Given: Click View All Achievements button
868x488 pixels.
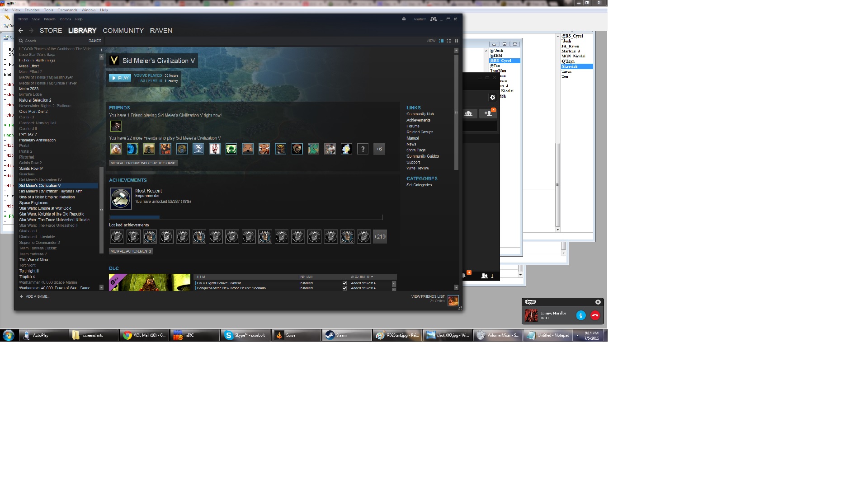Looking at the screenshot, I should (131, 251).
